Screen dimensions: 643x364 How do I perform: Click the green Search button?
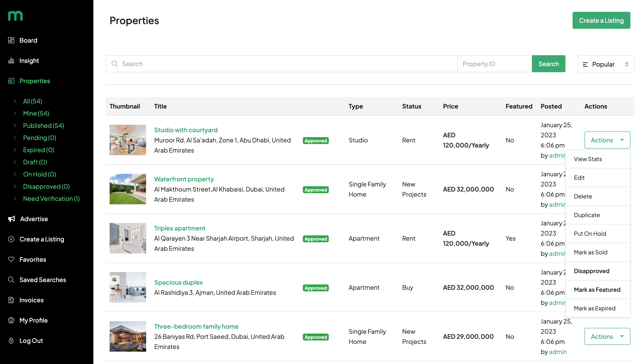(x=548, y=64)
